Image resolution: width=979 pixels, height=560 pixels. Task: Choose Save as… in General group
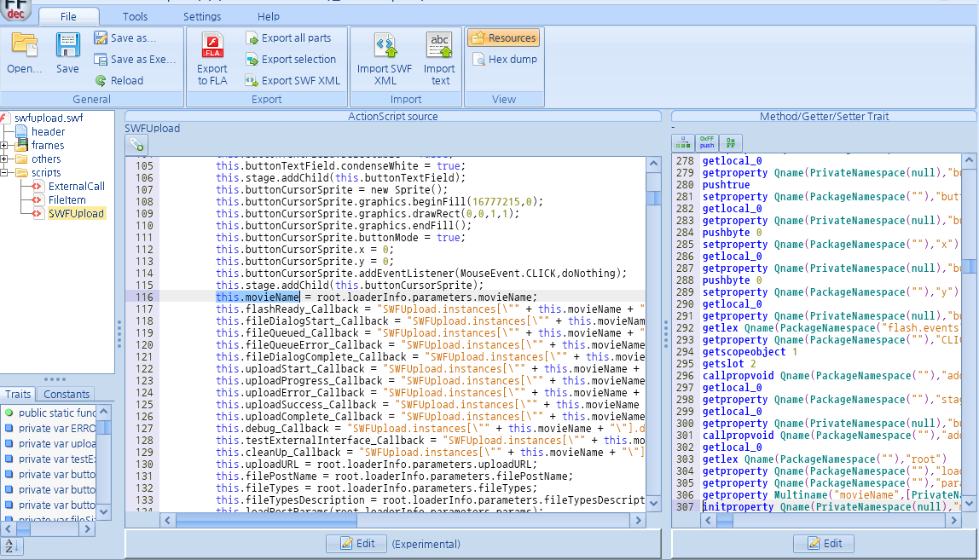click(x=125, y=38)
